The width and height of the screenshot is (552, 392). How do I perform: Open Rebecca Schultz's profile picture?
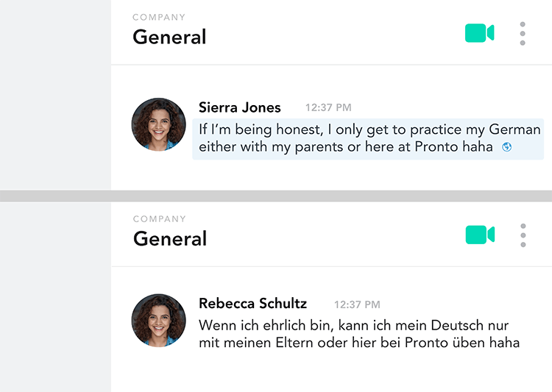point(158,321)
